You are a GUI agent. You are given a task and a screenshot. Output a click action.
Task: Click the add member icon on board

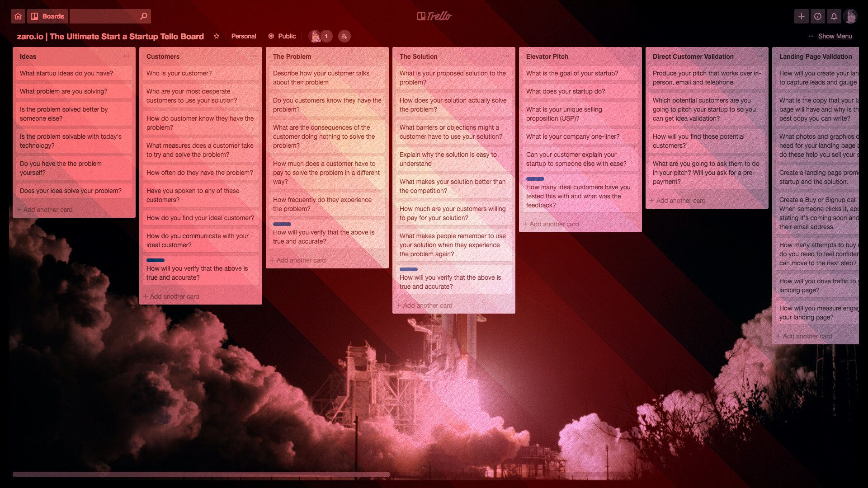click(344, 36)
